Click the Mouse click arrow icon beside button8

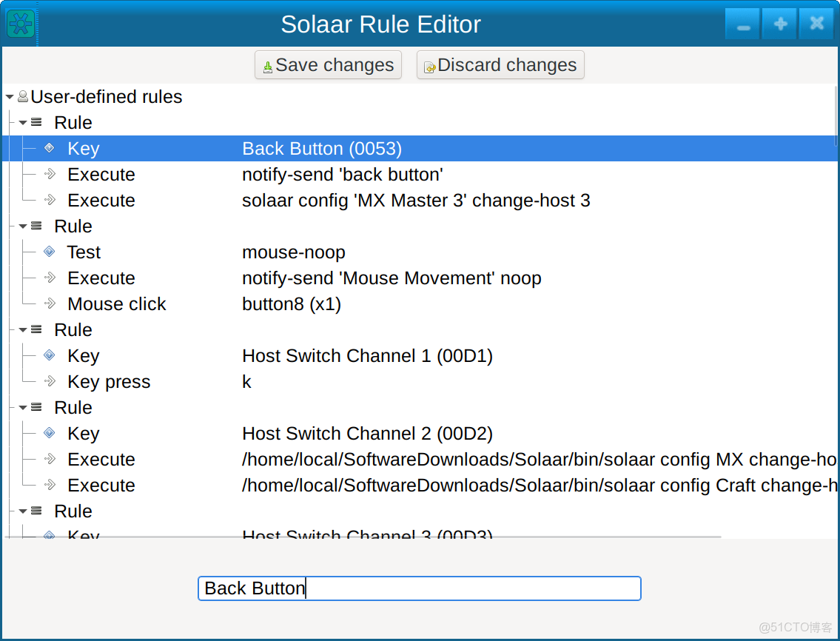[x=49, y=303]
